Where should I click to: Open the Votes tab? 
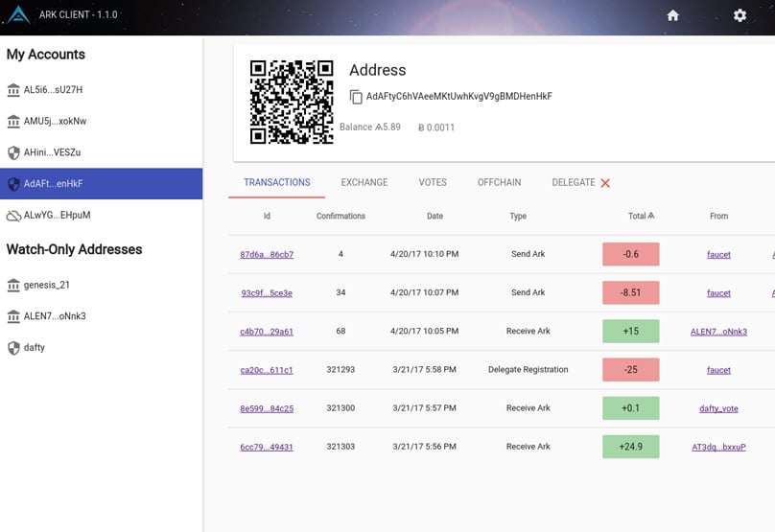433,183
